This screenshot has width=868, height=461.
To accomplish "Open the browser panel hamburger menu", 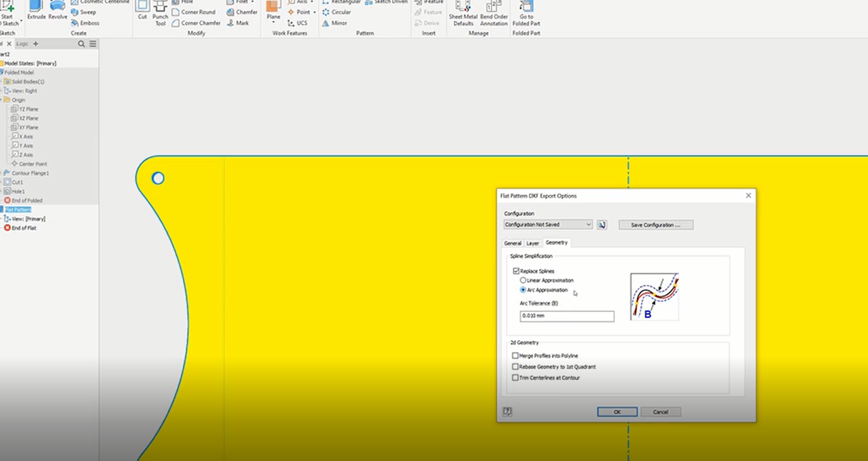I will (x=93, y=44).
